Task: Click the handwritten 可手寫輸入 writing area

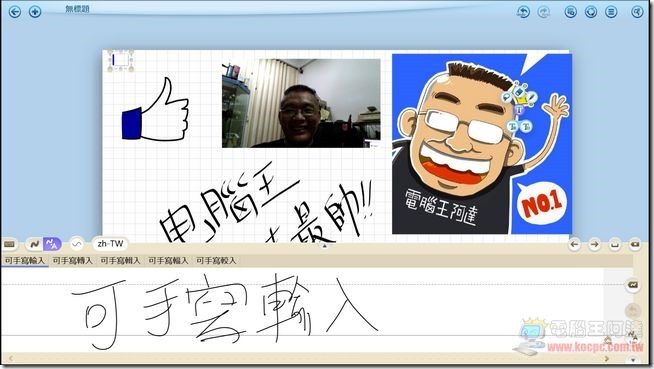Action: [x=302, y=310]
